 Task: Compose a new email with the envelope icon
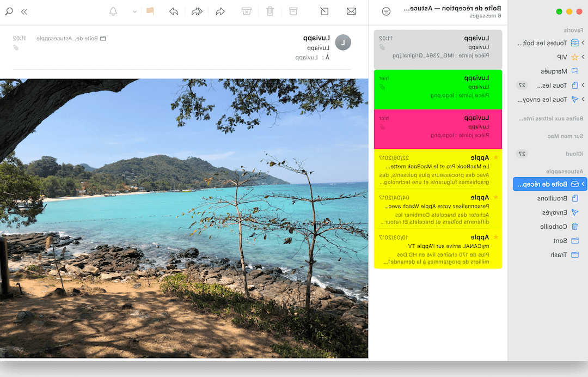[x=352, y=11]
